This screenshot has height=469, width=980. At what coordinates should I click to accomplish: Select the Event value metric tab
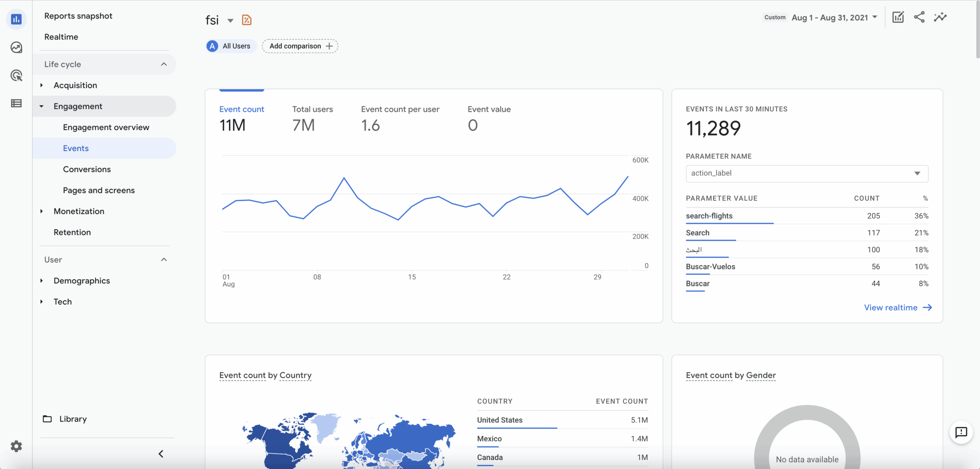[x=489, y=119]
